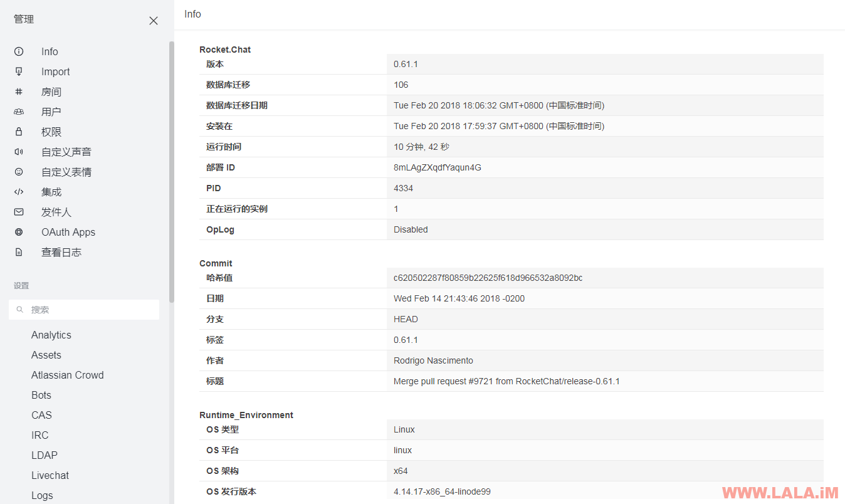The width and height of the screenshot is (845, 504).
Task: Click the commit hash value
Action: [x=488, y=278]
